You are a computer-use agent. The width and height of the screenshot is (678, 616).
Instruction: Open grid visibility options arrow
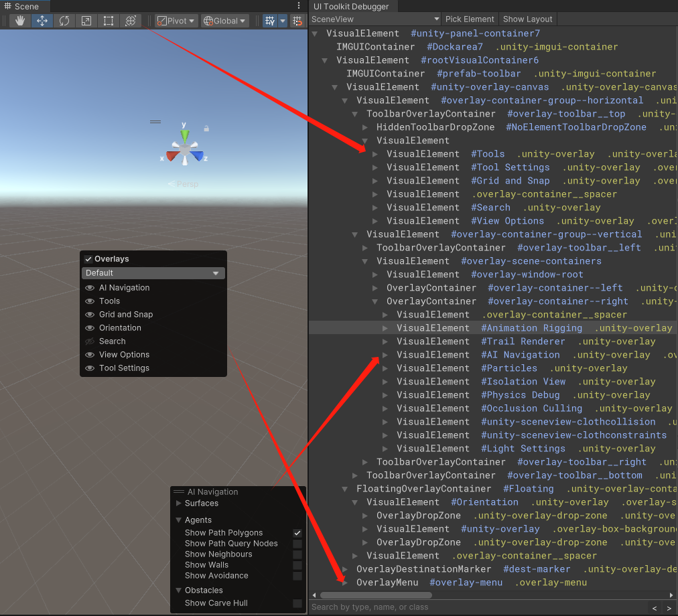click(x=282, y=21)
